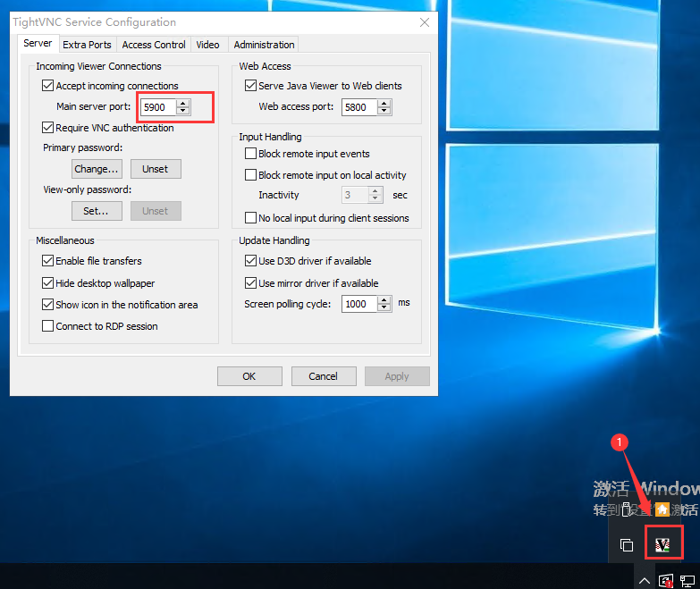This screenshot has height=589, width=700.
Task: Close the TightVNC Service Configuration dialog
Action: 425,22
